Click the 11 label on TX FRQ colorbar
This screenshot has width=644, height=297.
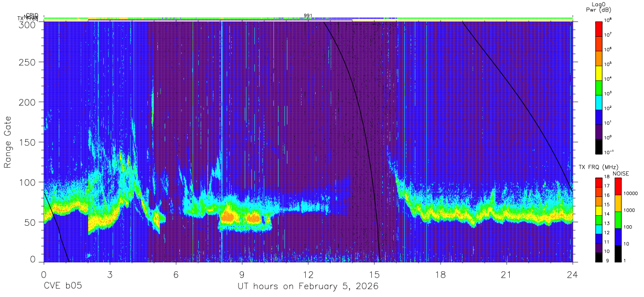click(607, 242)
